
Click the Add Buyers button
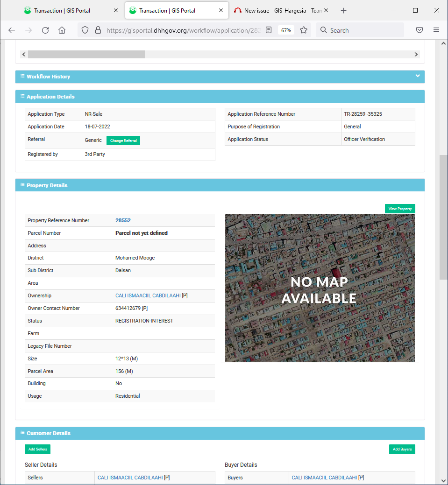pos(402,449)
